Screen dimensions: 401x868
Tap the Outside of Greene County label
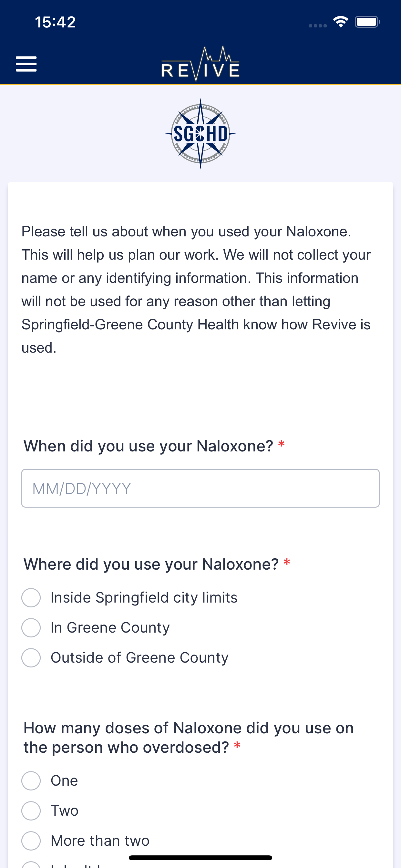(x=139, y=658)
